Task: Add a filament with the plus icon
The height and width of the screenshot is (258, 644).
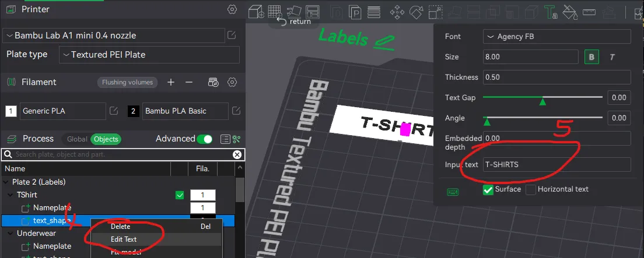Action: coord(171,82)
